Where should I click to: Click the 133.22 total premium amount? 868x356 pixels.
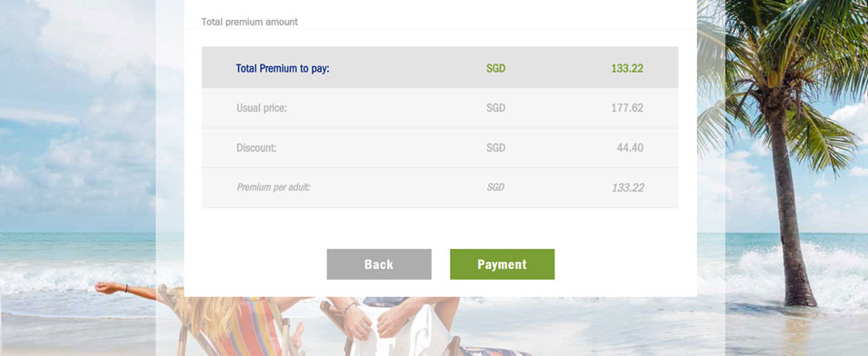[x=627, y=68]
